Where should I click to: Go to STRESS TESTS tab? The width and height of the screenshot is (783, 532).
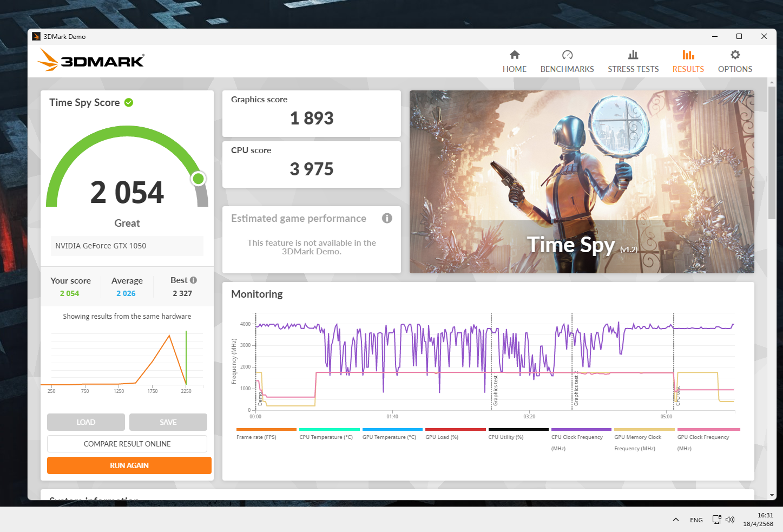coord(633,69)
